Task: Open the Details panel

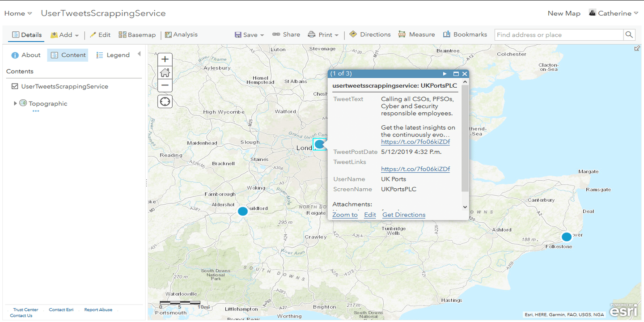Action: click(27, 35)
